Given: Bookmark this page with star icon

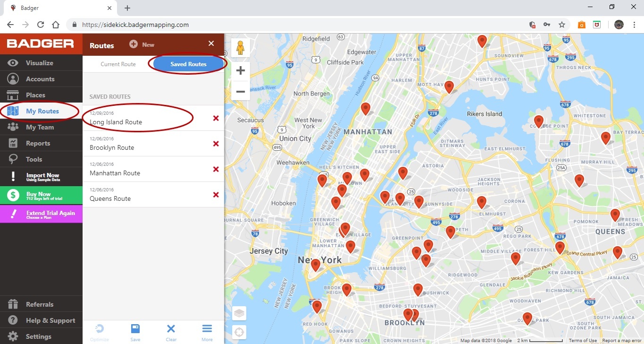Looking at the screenshot, I should [562, 25].
